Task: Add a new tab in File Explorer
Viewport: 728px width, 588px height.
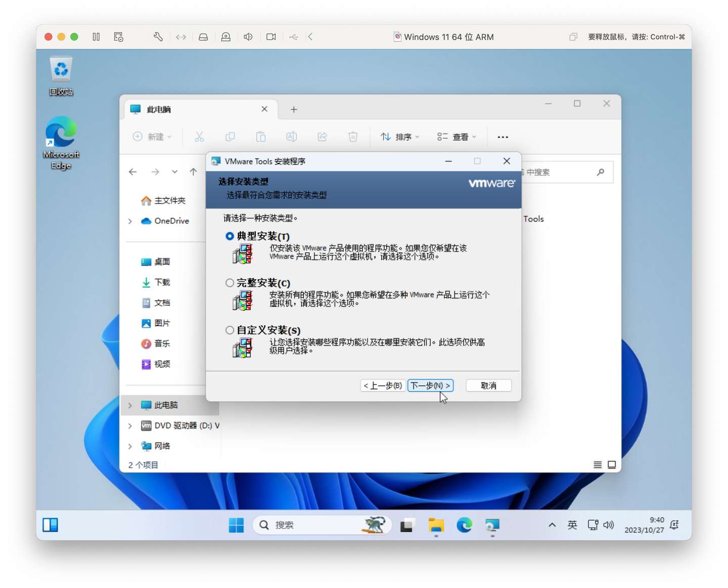Action: [294, 110]
